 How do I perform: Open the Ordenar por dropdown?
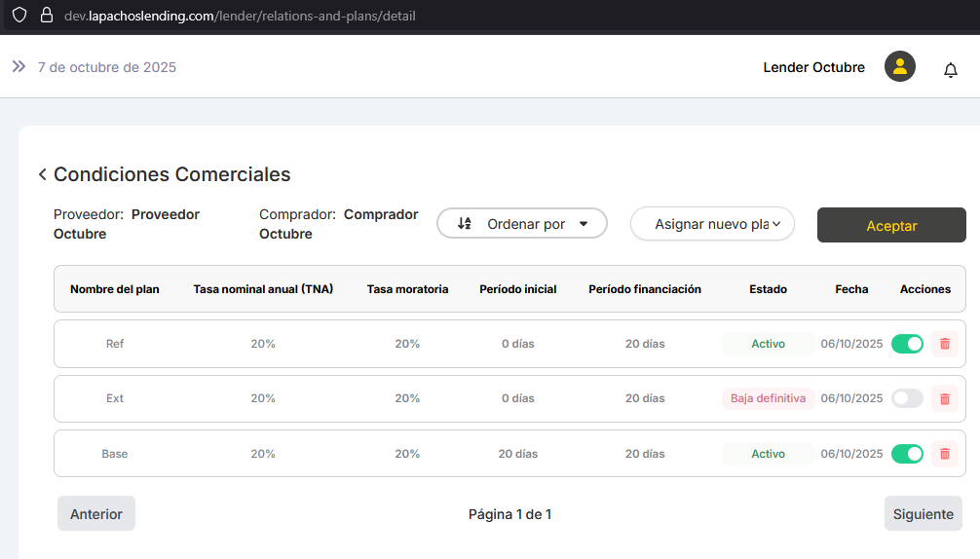[x=522, y=224]
